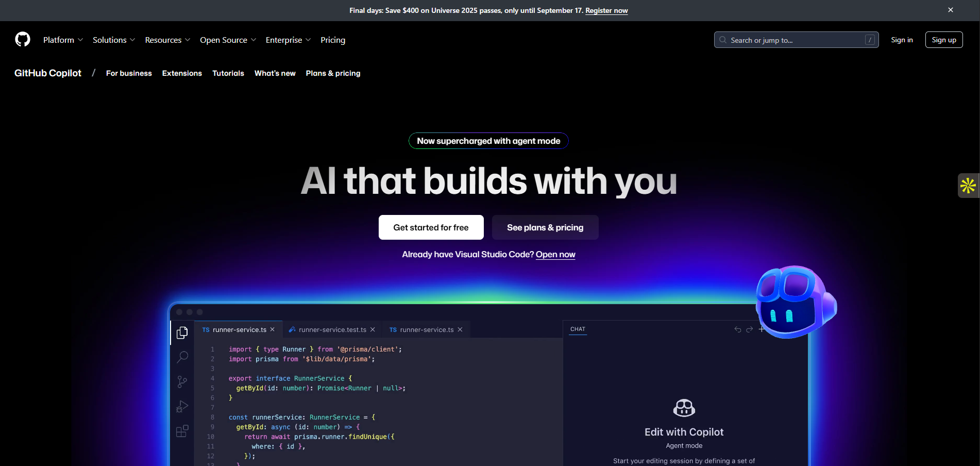Click the search magnifier in editor sidebar
The width and height of the screenshot is (980, 466).
coord(182,357)
